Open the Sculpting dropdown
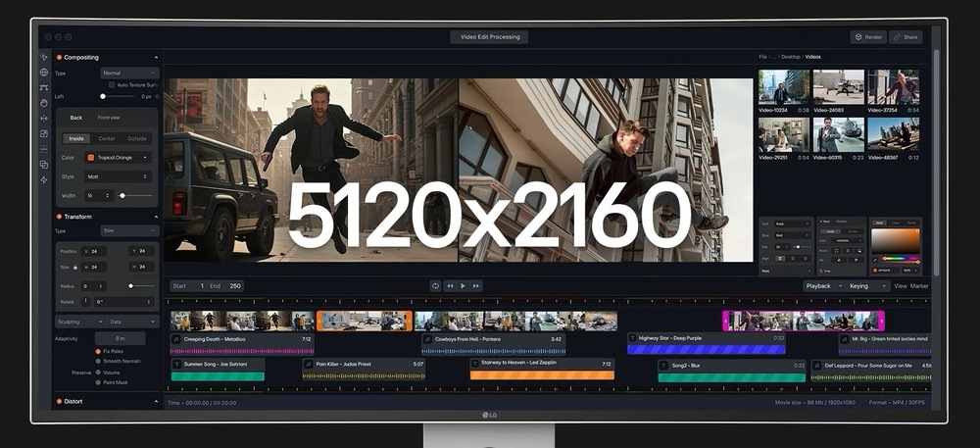 tap(80, 322)
